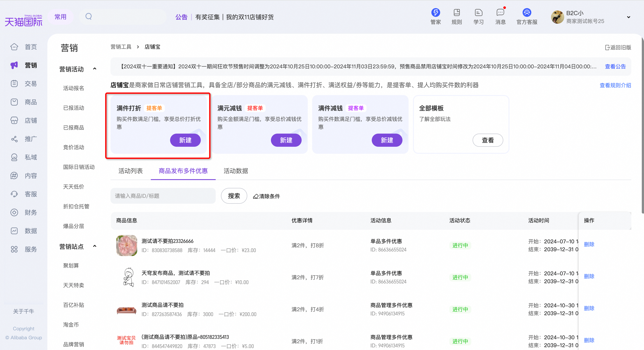Click the search magnifier icon in header
This screenshot has height=350, width=644.
[89, 16]
